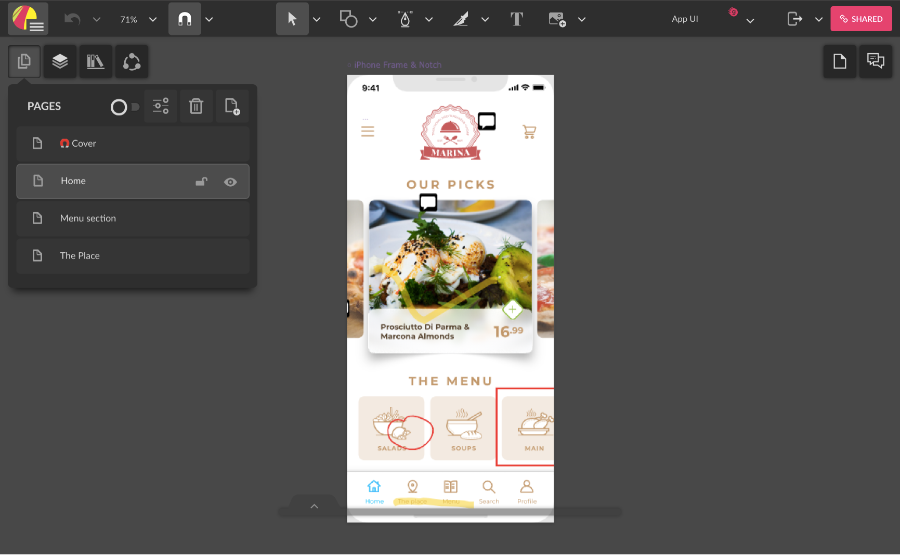Open page settings sliders icon
Image resolution: width=900 pixels, height=555 pixels.
pos(161,107)
